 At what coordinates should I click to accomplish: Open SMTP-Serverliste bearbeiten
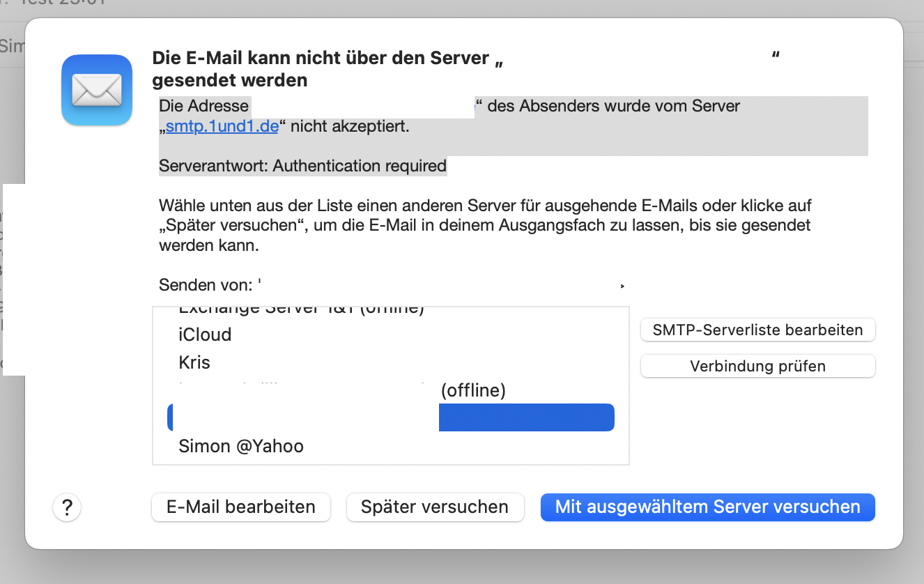(x=757, y=330)
